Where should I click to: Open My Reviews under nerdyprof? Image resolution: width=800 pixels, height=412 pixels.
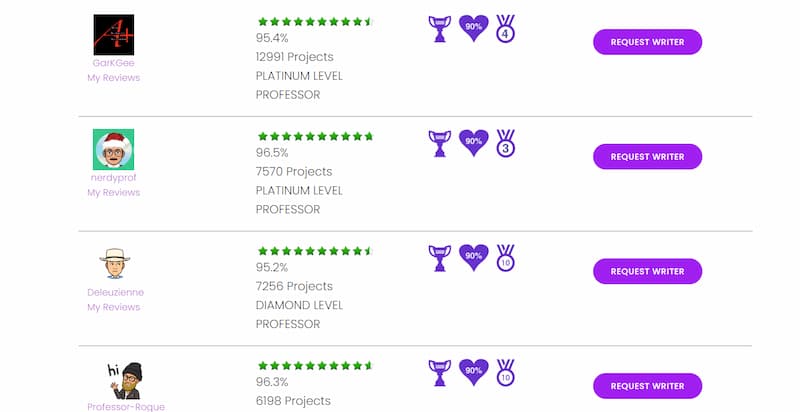114,192
